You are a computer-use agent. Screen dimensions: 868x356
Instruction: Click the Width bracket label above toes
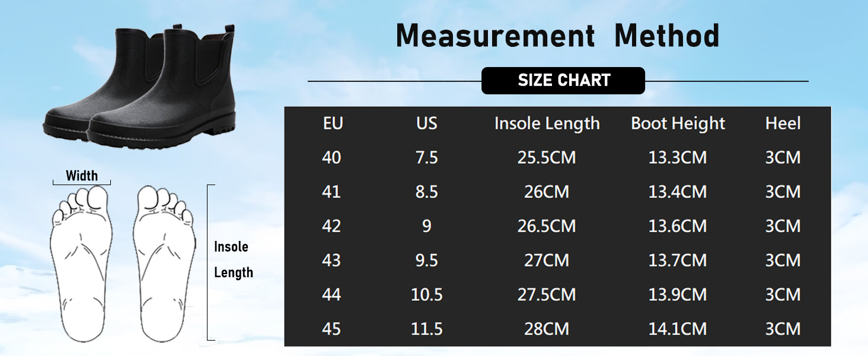tap(82, 176)
